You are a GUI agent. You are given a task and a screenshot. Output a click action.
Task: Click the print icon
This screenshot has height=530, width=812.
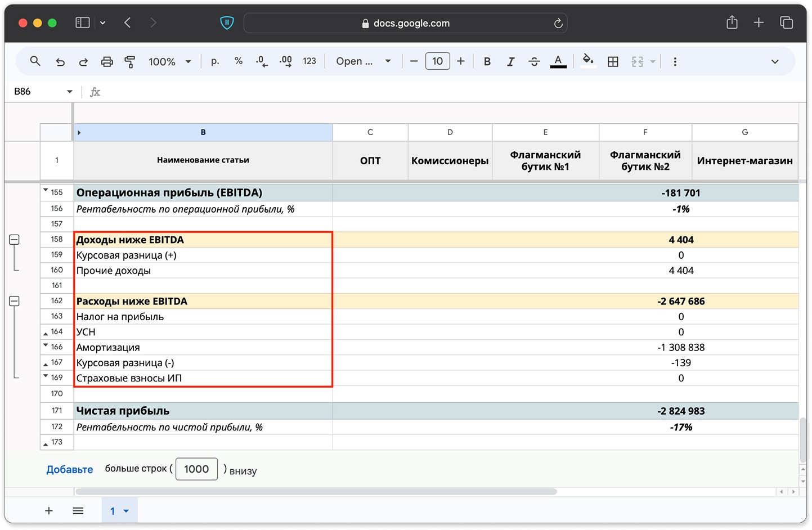tap(107, 62)
